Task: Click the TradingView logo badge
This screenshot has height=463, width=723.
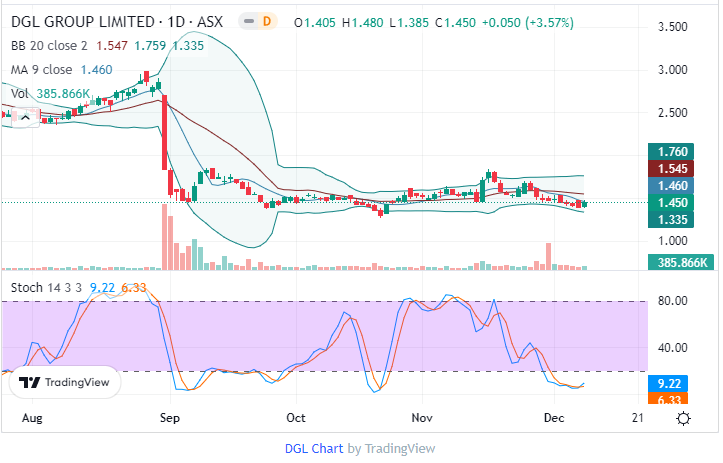Action: tap(68, 382)
